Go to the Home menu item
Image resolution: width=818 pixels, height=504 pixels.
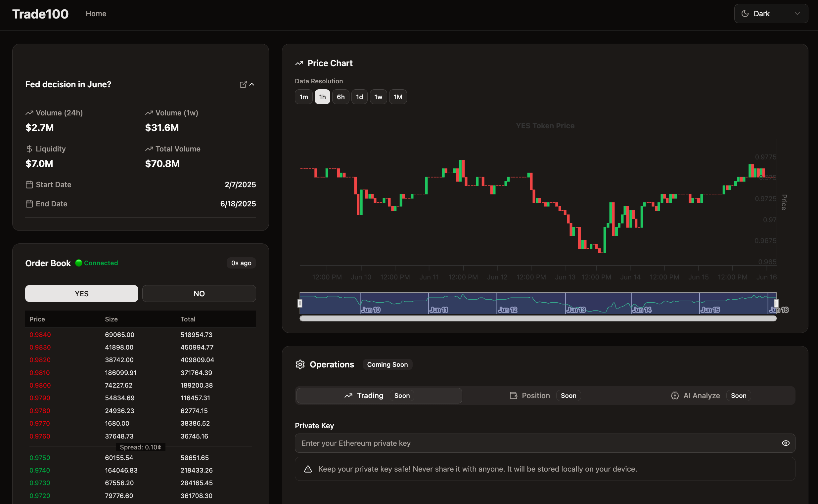pos(96,14)
